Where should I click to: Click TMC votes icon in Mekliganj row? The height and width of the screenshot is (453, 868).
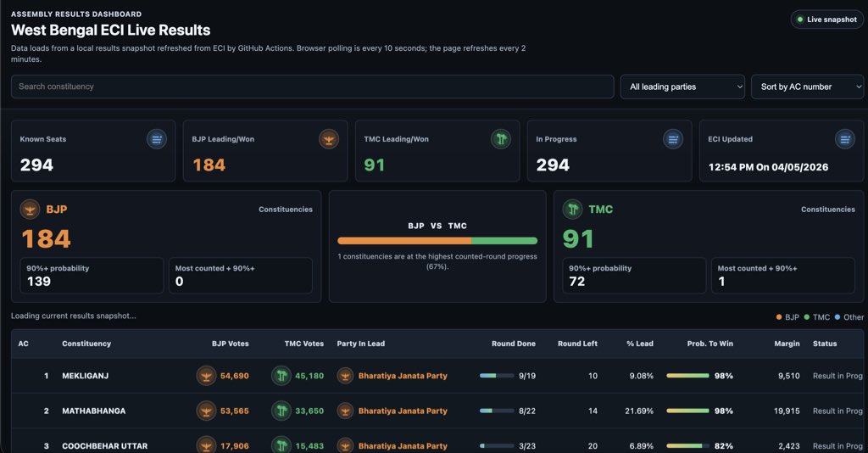click(281, 376)
